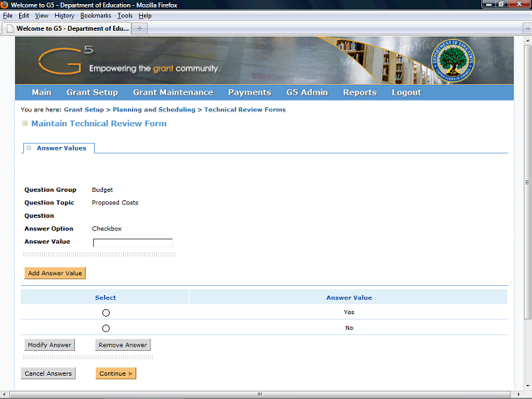Click the Firefox icon in title bar
Screen dimensions: 532x399
pos(4,5)
